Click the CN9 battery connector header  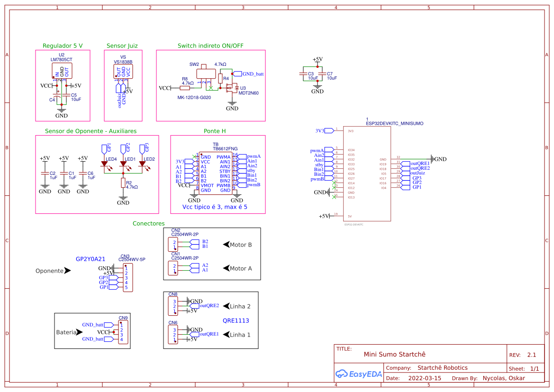click(x=124, y=330)
